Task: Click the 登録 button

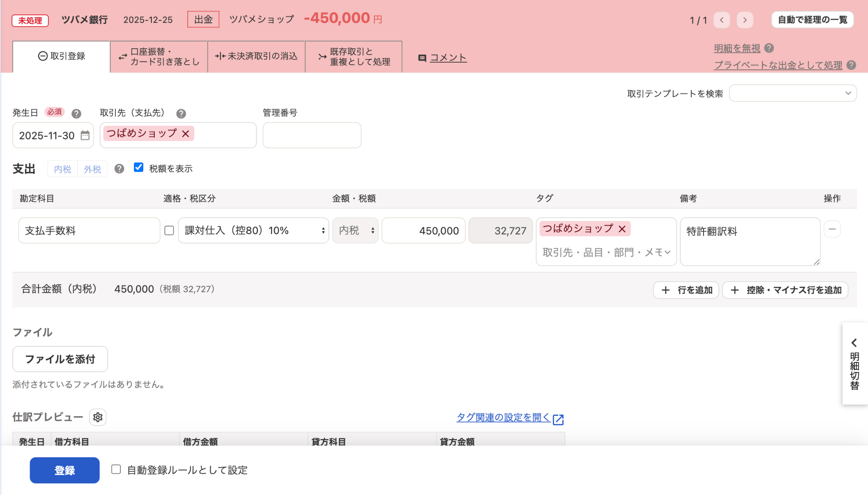Action: [x=64, y=470]
